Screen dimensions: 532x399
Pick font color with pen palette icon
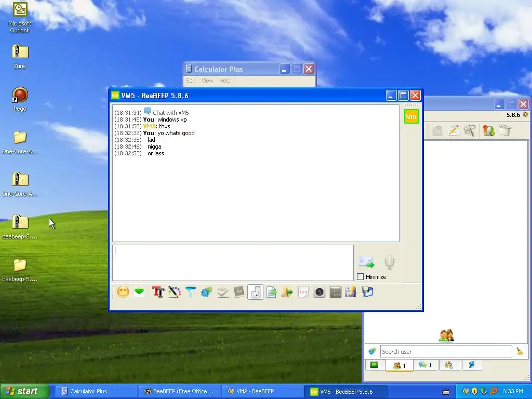click(175, 292)
